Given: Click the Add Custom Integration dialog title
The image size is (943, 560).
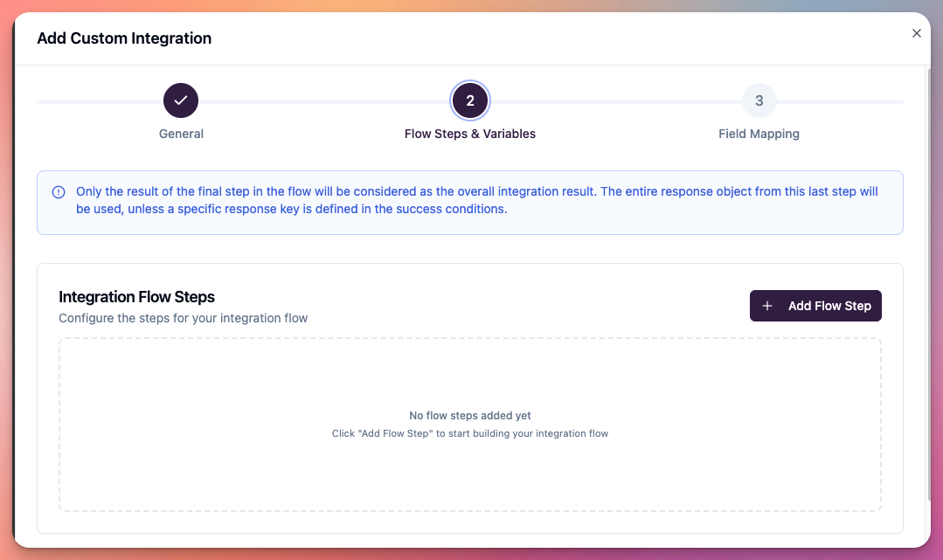Looking at the screenshot, I should coord(124,38).
